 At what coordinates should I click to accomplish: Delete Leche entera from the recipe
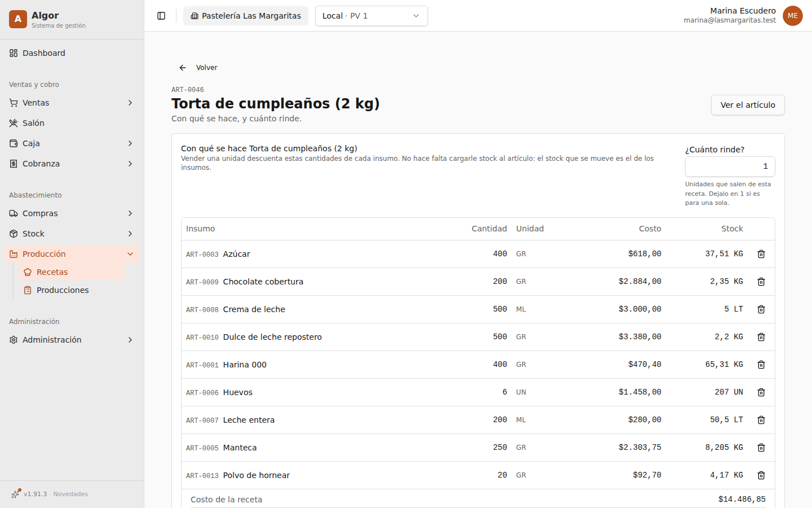[x=761, y=420]
